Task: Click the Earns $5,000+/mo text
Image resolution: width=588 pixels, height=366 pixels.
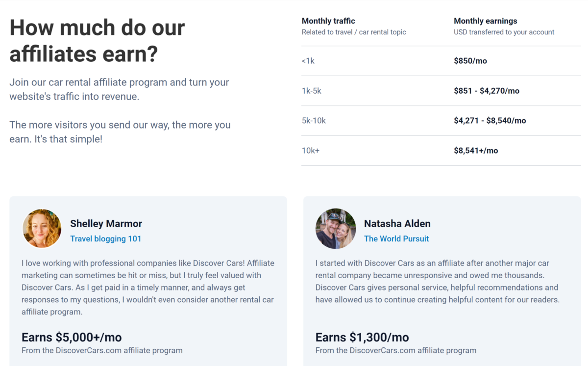Action: click(x=72, y=338)
